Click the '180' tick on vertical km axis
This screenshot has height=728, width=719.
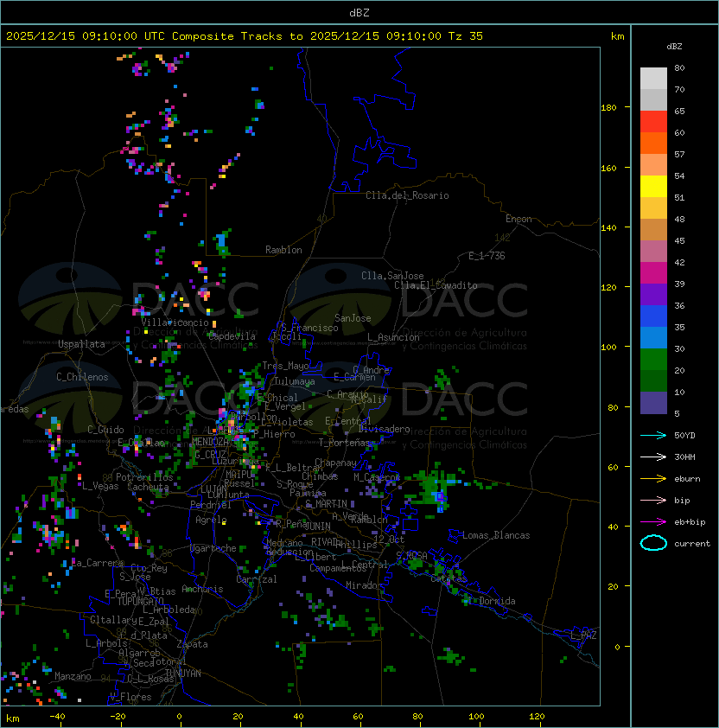608,107
